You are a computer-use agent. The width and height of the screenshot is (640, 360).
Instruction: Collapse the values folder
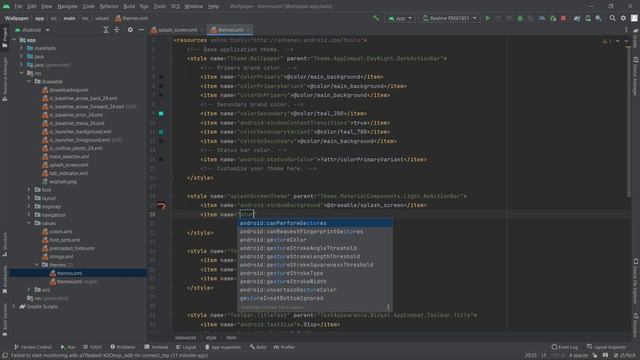tap(29, 223)
